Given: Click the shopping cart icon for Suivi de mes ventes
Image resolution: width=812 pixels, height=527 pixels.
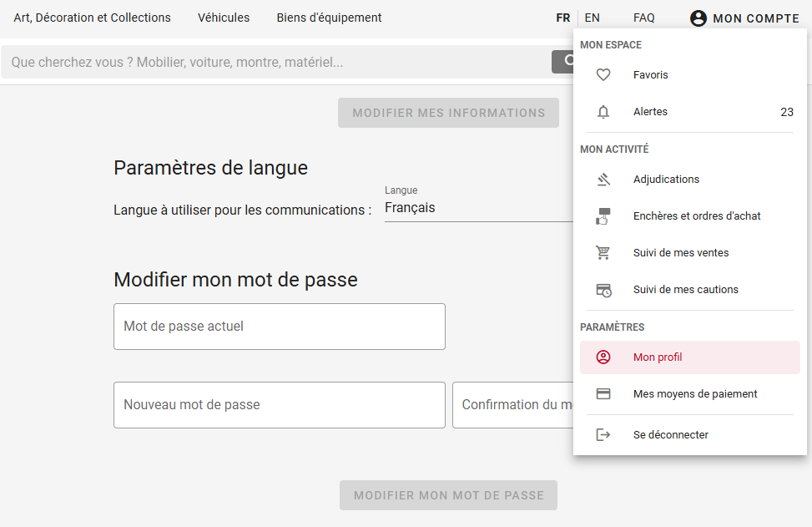Looking at the screenshot, I should [603, 253].
